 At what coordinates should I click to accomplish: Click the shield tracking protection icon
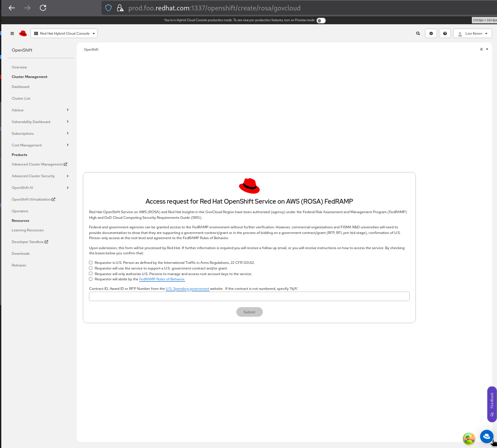tap(108, 8)
